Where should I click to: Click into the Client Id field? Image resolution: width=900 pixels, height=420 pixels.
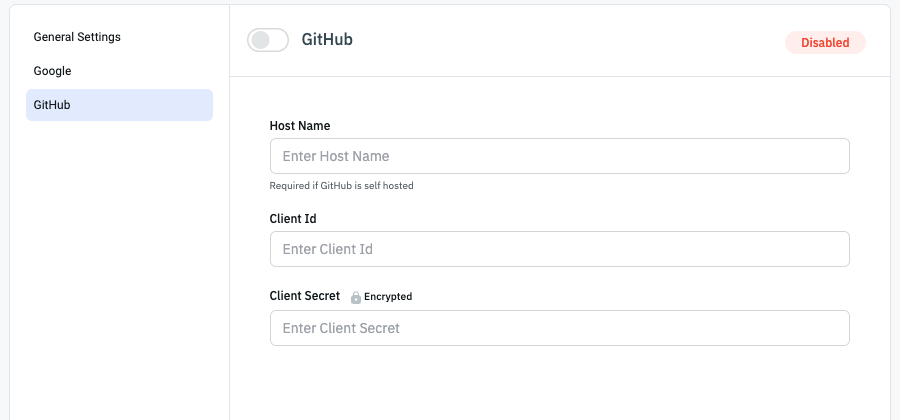(559, 249)
